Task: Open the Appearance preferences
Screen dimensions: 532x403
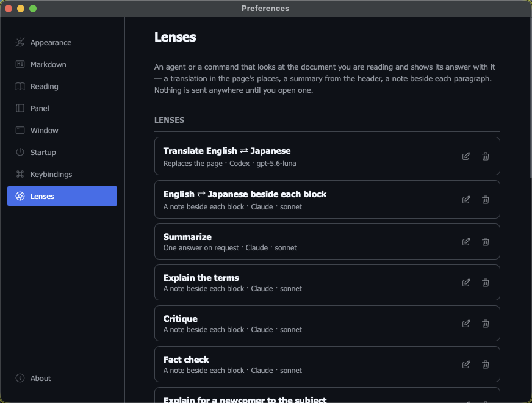Action: click(62, 43)
